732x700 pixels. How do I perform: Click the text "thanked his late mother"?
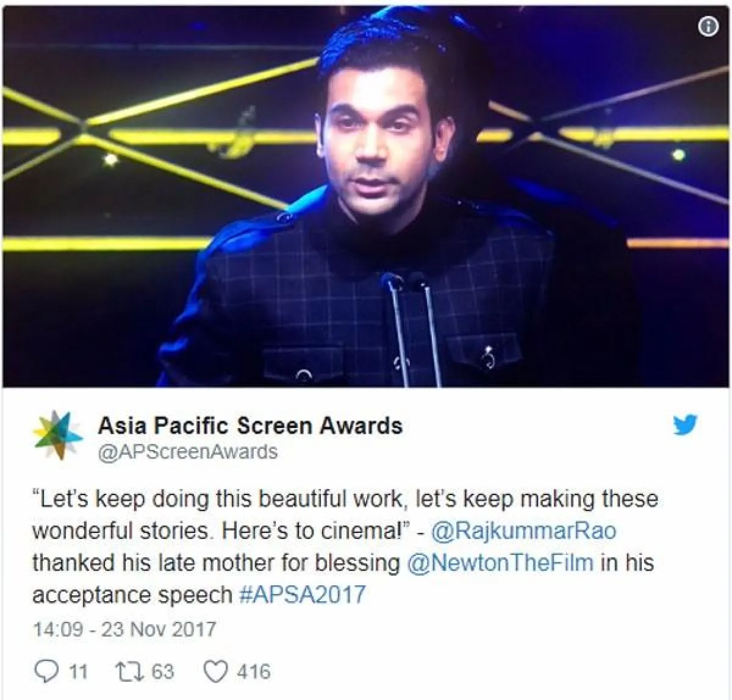coord(142,562)
